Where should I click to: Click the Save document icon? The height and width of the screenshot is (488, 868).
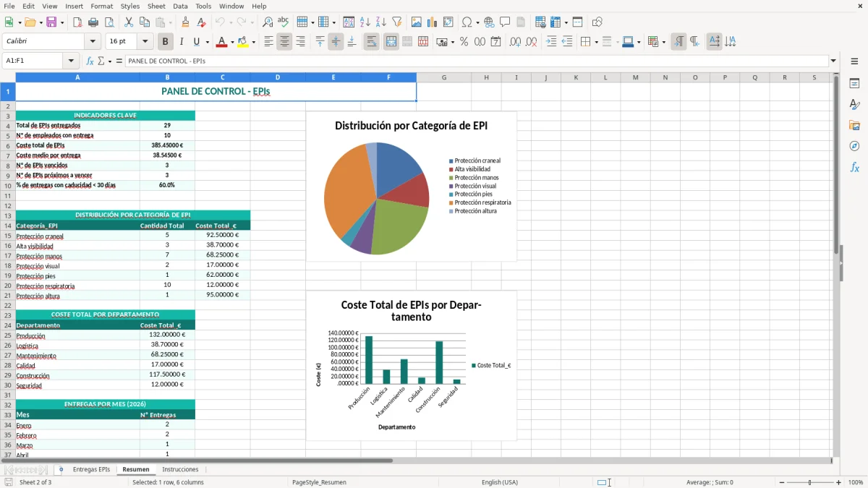(51, 22)
